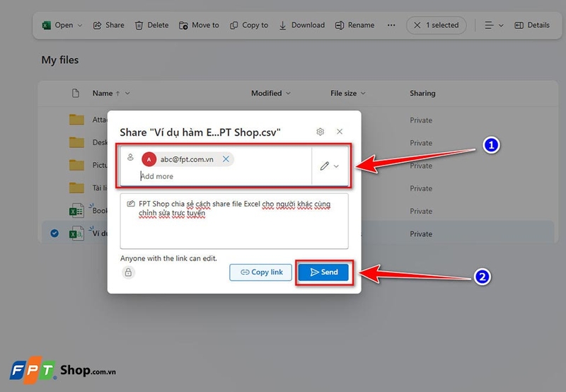Close the Share dialog
The width and height of the screenshot is (566, 392).
click(x=340, y=132)
